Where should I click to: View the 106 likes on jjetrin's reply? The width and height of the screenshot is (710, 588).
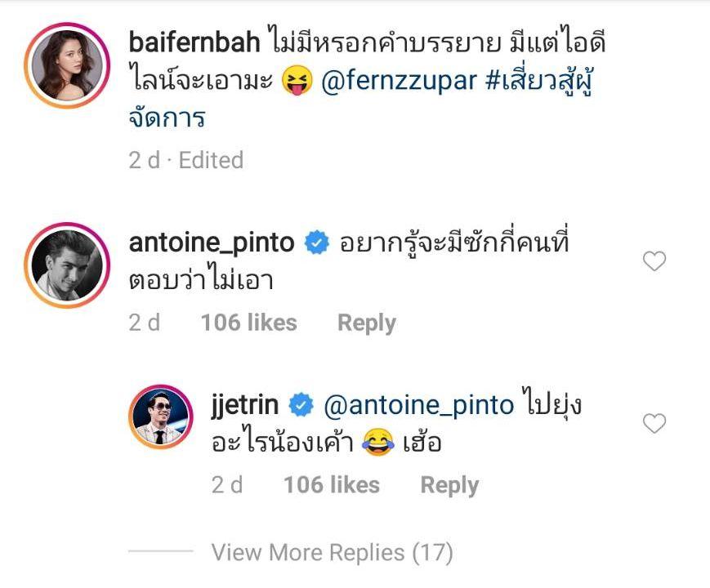tap(331, 485)
